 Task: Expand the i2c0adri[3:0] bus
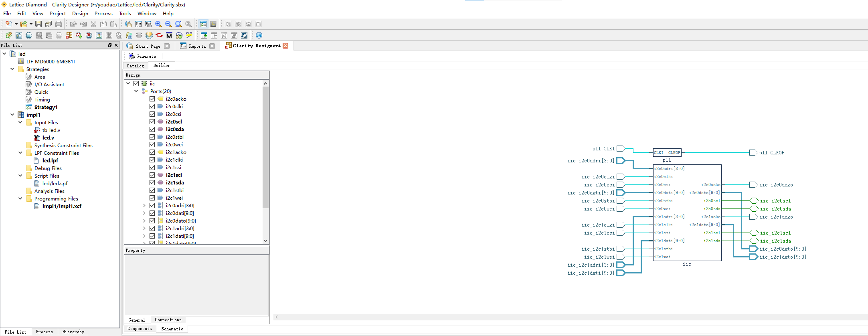point(144,205)
